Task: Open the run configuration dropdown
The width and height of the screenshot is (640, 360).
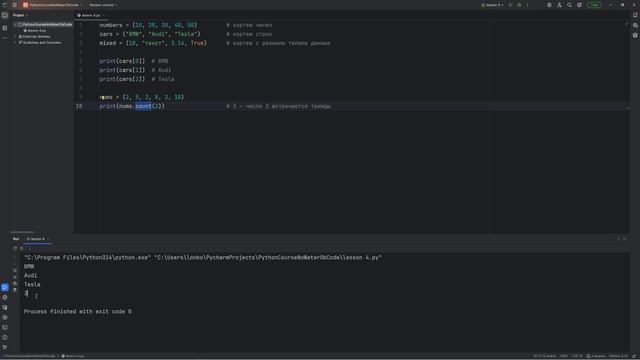Action: (492, 5)
